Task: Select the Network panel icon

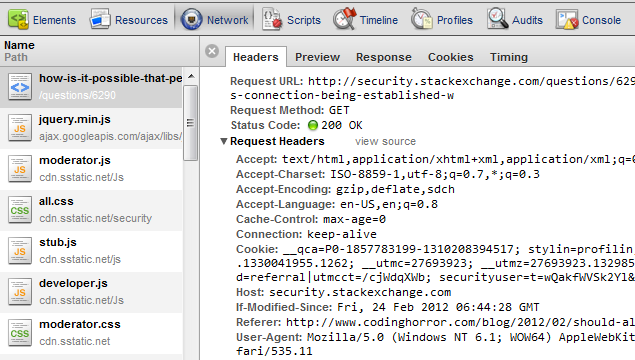Action: click(191, 19)
